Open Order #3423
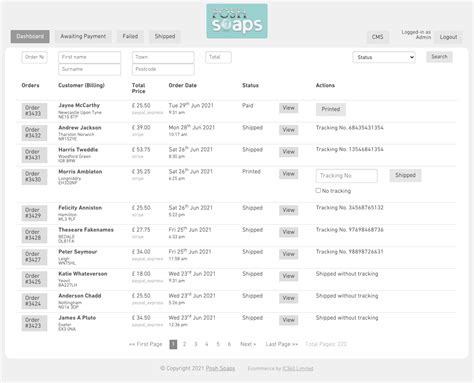This screenshot has height=383, width=474. coord(34,323)
